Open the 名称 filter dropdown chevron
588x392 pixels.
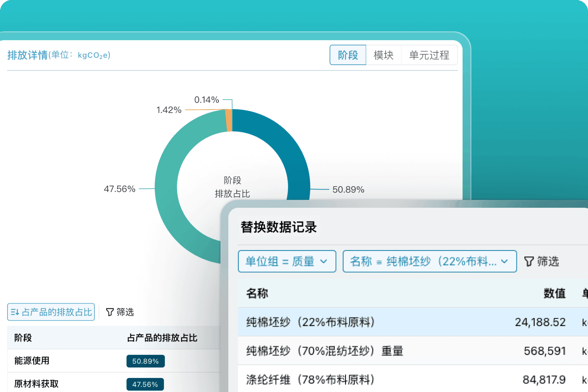coord(505,261)
